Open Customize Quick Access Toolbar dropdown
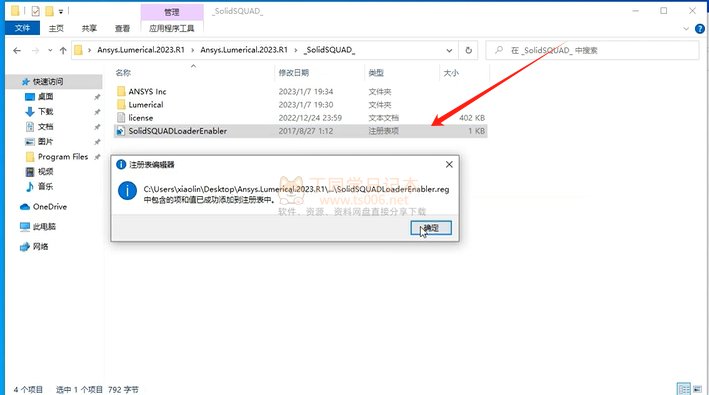The height and width of the screenshot is (395, 709). [x=61, y=11]
